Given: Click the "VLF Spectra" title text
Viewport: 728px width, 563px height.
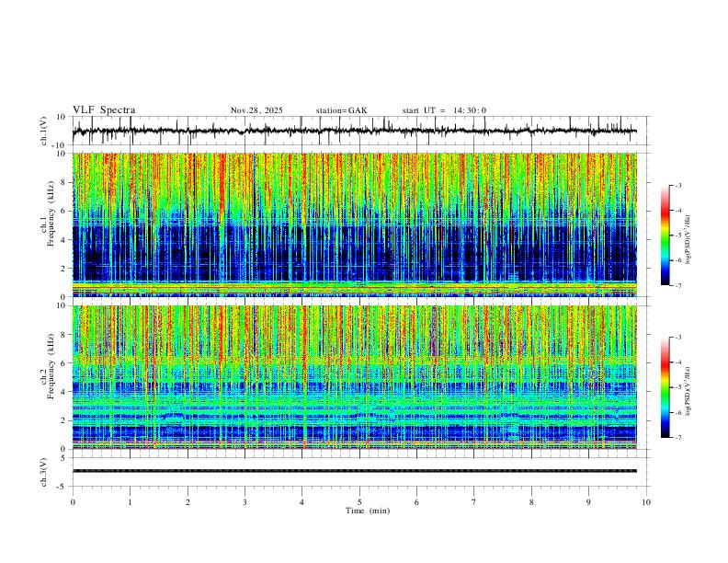Looking at the screenshot, I should coord(104,110).
